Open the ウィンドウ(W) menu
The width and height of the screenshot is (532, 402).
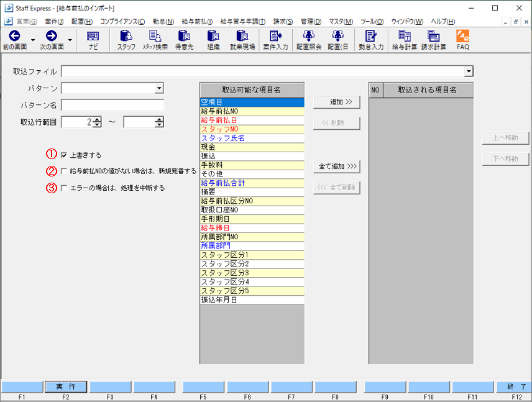(407, 21)
